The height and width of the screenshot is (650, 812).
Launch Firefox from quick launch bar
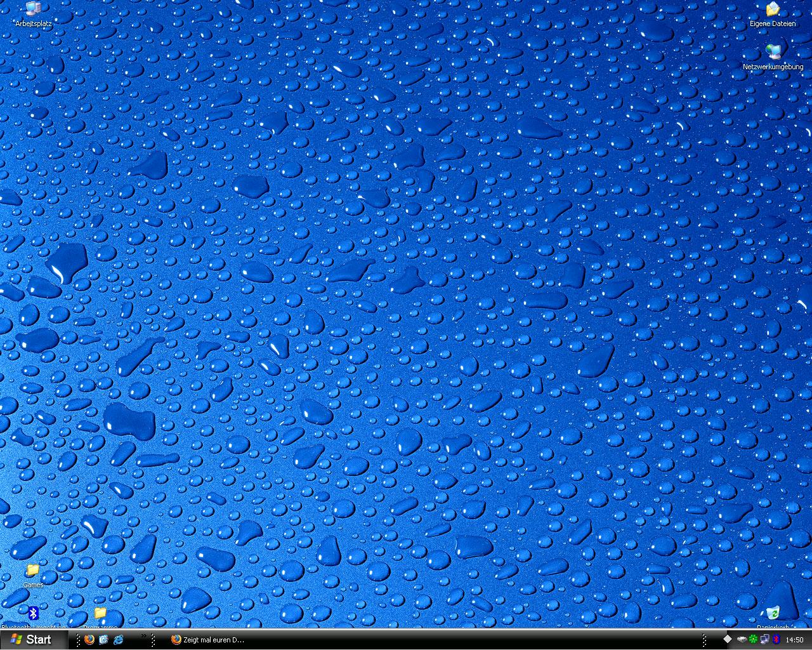(x=89, y=639)
